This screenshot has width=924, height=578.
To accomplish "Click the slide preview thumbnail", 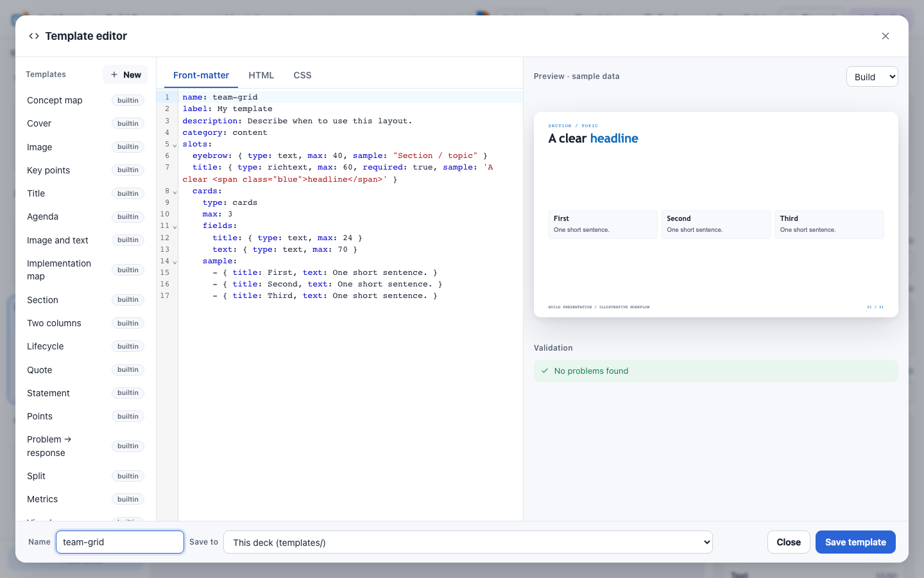I will (x=716, y=215).
